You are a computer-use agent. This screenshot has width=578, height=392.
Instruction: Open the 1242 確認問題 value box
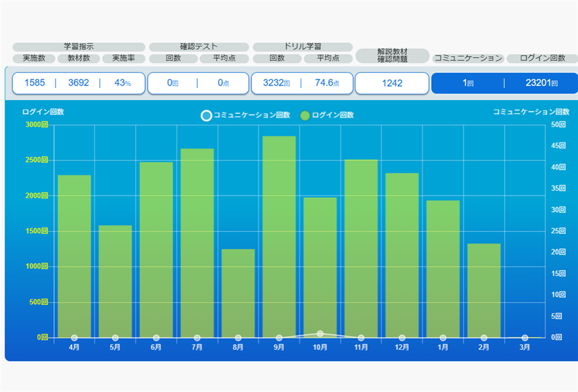click(x=392, y=83)
